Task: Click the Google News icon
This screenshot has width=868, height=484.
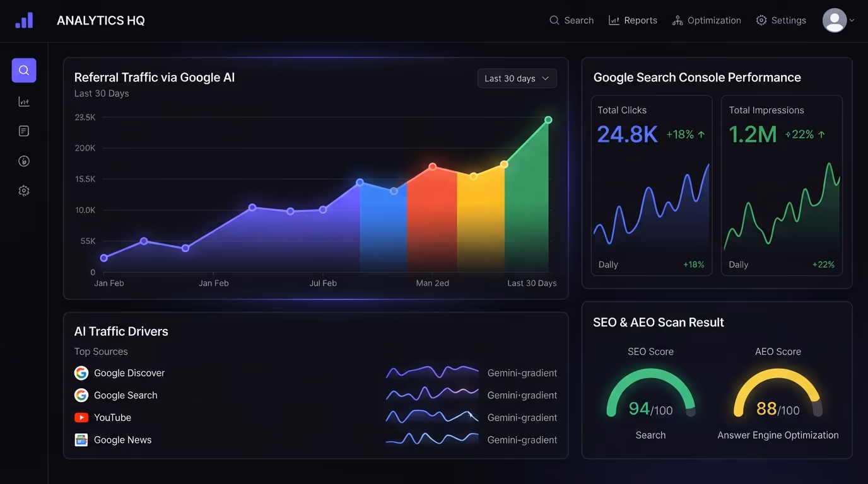Action: [x=81, y=440]
